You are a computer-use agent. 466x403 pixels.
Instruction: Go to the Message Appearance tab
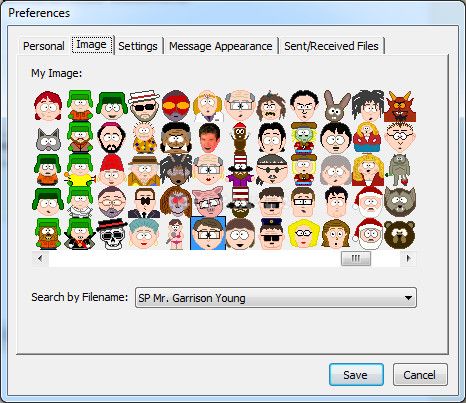220,46
